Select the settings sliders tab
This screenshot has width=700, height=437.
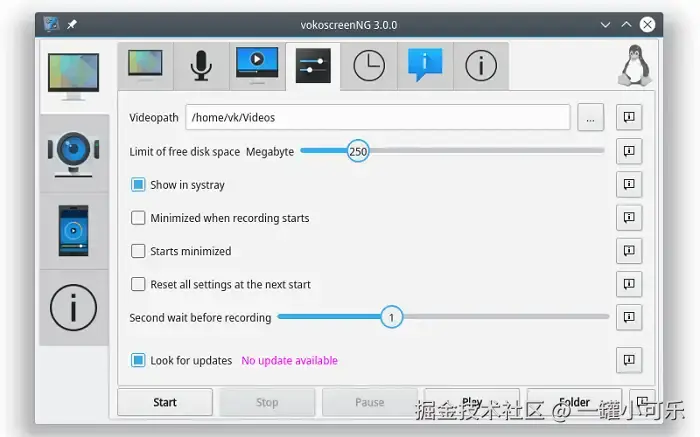coord(313,66)
